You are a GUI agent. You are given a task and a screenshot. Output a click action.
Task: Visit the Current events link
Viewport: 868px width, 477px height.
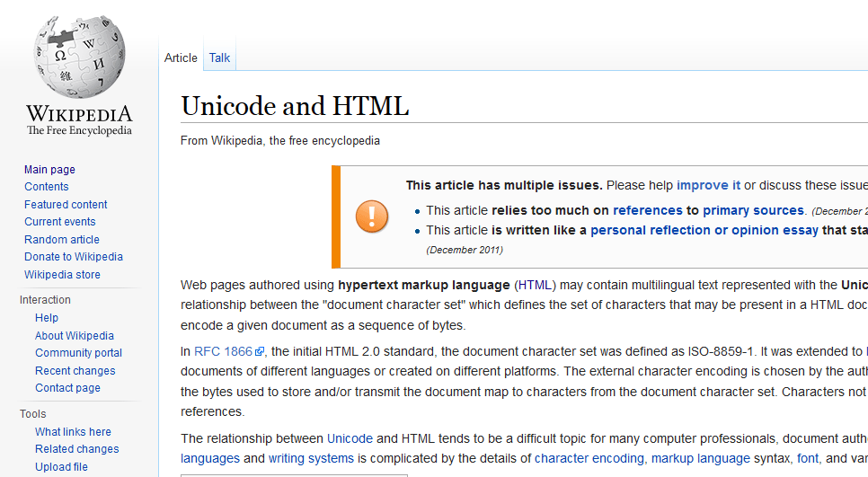(x=60, y=221)
